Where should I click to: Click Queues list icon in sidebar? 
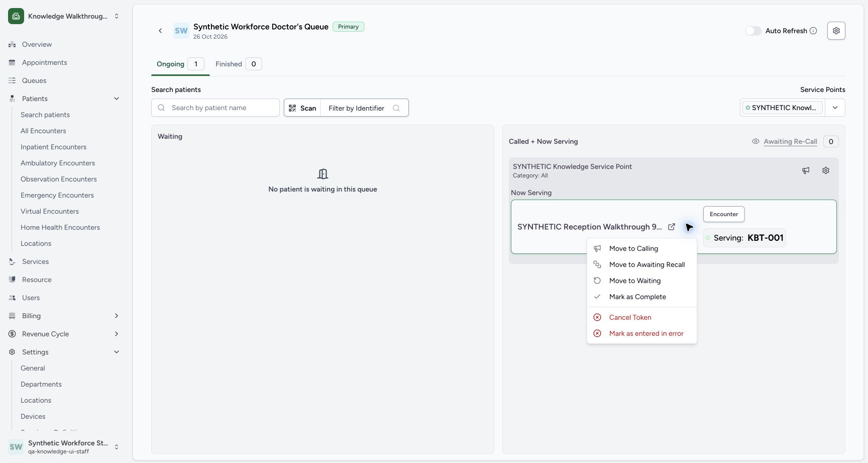click(x=12, y=80)
